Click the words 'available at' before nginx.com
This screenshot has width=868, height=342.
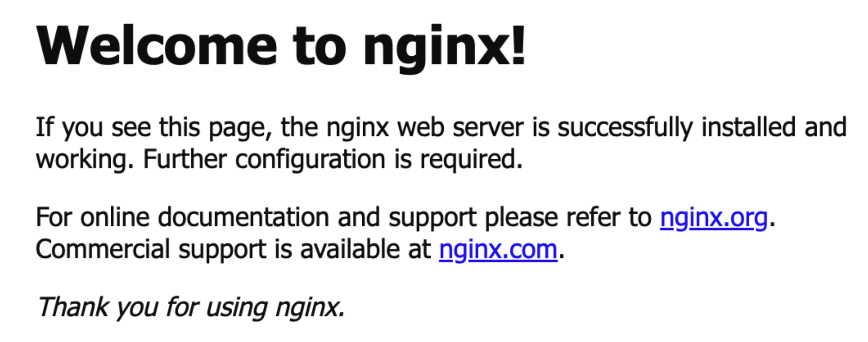pos(366,249)
